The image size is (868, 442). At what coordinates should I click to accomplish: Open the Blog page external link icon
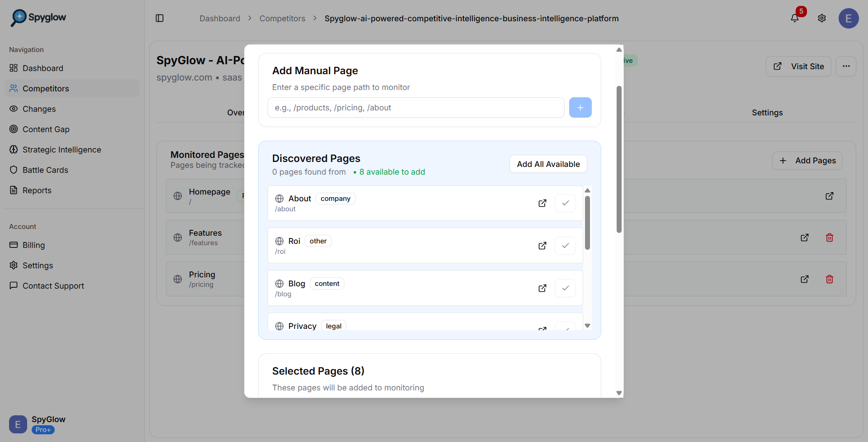coord(542,288)
